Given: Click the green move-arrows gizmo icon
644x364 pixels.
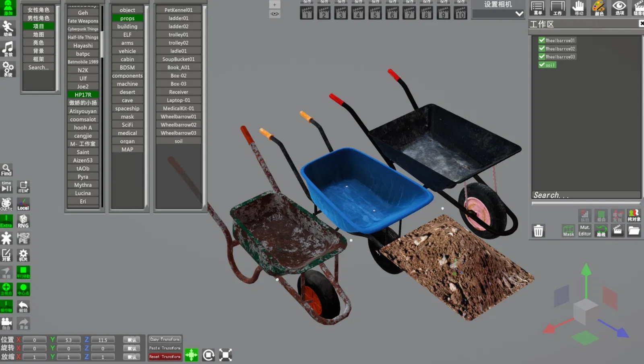Looking at the screenshot, I should [x=191, y=355].
